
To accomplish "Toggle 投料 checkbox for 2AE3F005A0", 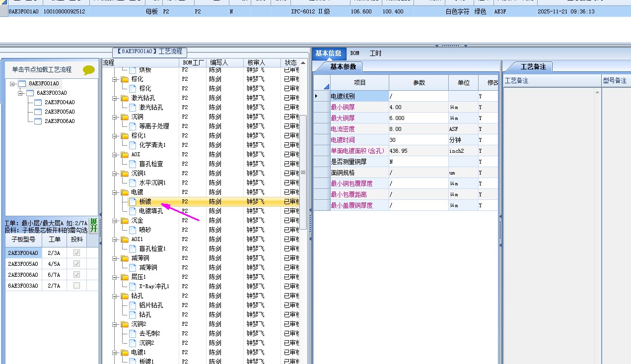I will (76, 264).
